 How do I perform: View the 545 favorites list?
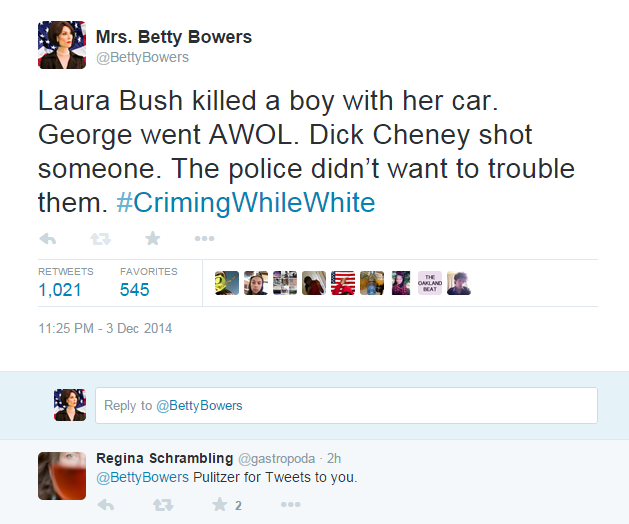135,290
